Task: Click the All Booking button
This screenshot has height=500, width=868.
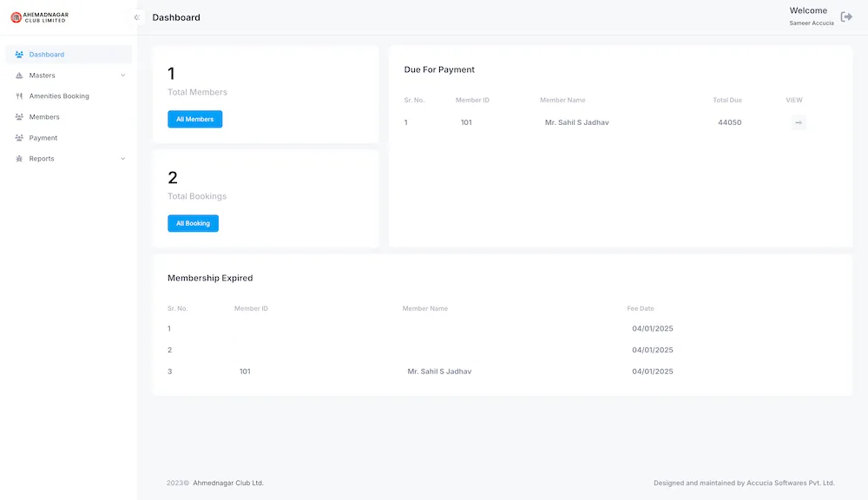Action: pos(193,223)
